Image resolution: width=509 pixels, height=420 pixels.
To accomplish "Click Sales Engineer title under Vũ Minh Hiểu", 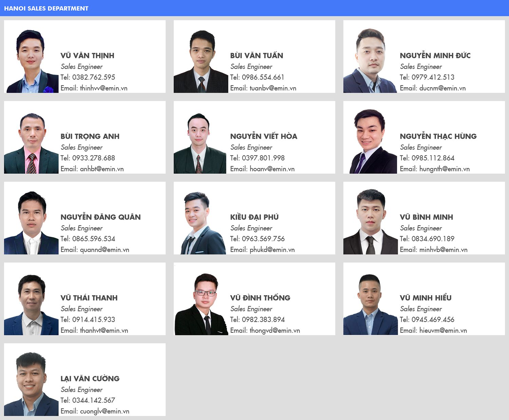I will click(x=421, y=309).
